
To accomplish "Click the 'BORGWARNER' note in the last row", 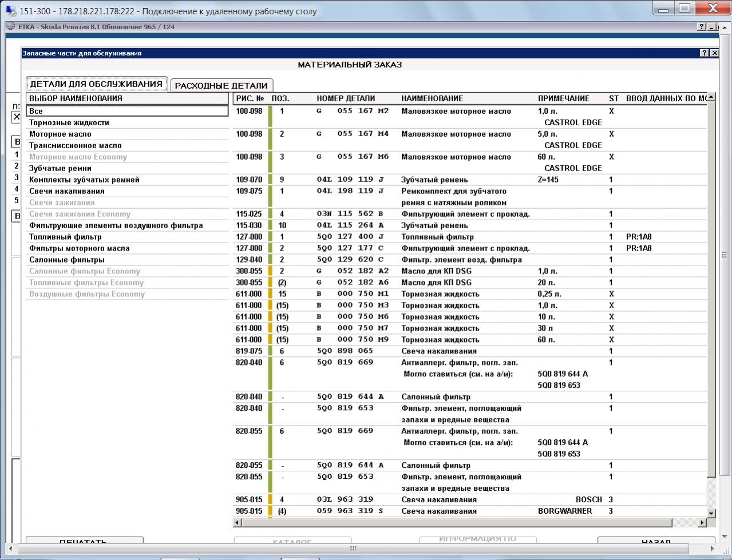I will pos(565,511).
